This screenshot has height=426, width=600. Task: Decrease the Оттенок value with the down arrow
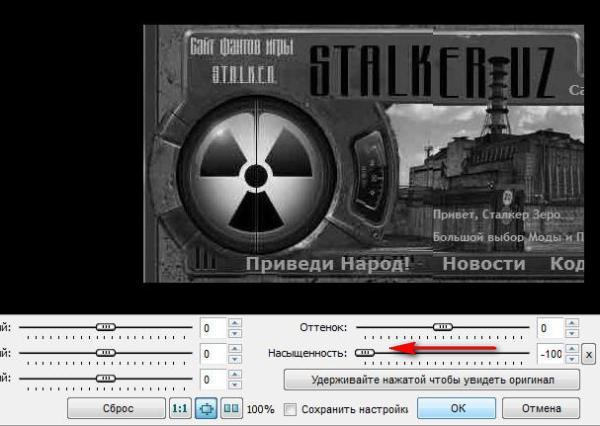[572, 333]
